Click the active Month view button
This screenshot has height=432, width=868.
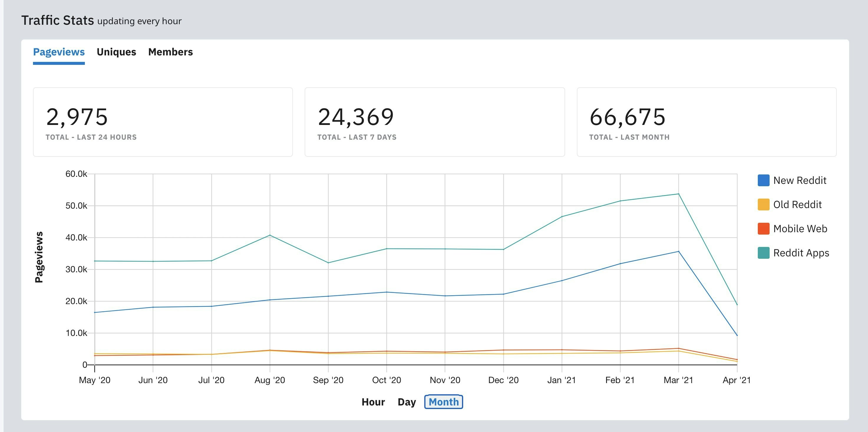443,402
